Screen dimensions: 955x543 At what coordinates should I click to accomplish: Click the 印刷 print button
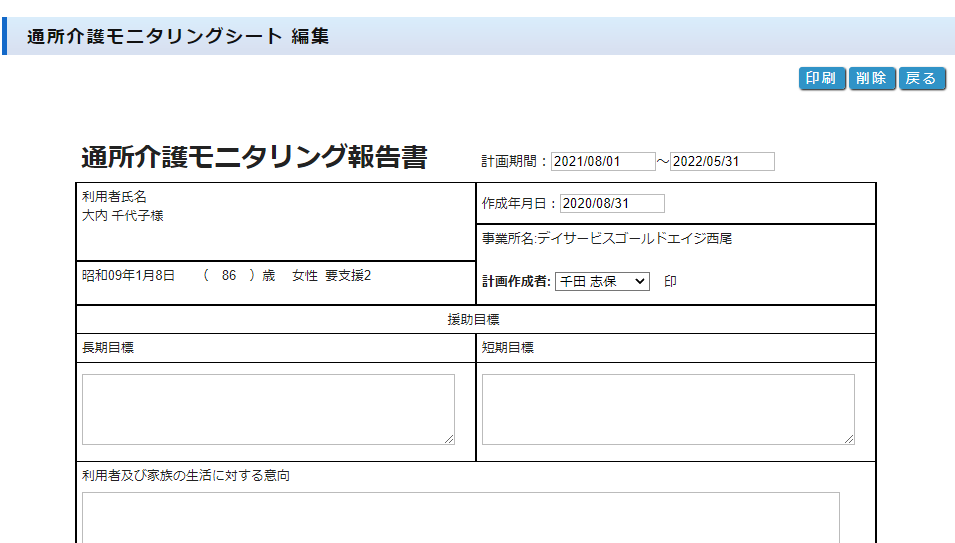[822, 79]
